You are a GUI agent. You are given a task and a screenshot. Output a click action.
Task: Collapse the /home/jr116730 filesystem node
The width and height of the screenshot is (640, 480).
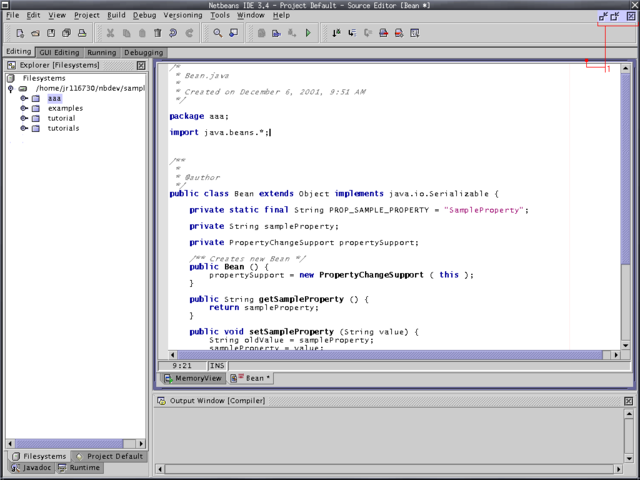point(11,89)
